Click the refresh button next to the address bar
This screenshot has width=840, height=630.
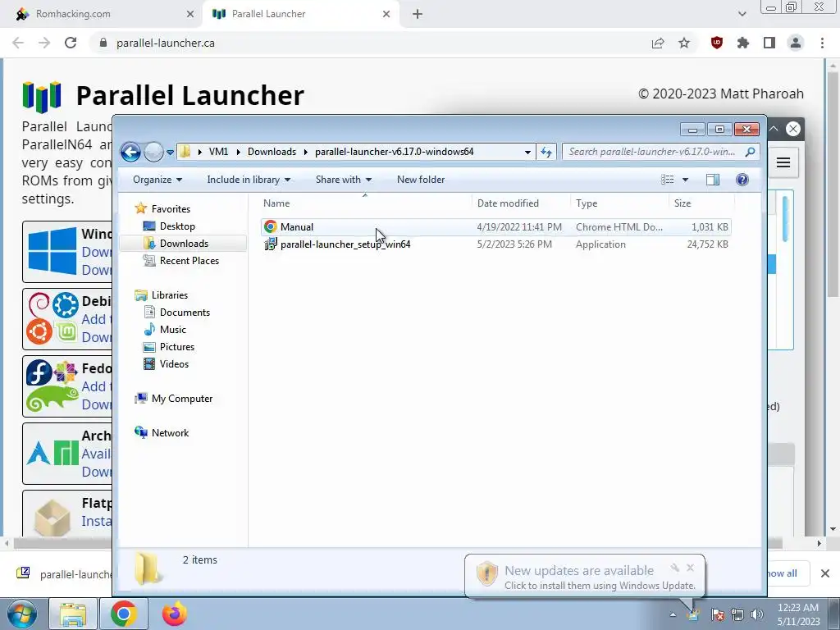click(546, 152)
